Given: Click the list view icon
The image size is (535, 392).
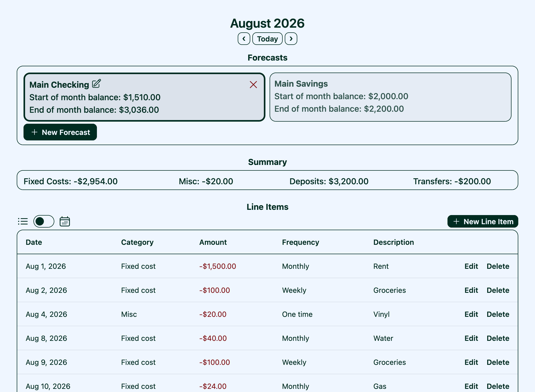Looking at the screenshot, I should click(x=23, y=221).
